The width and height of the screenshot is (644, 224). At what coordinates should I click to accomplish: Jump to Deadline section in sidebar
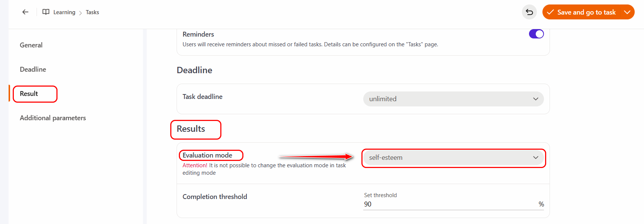click(x=33, y=69)
